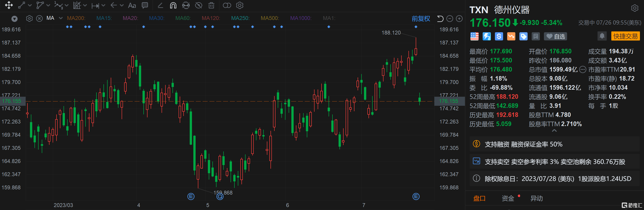Expand range measurement tool options

click(103, 5)
